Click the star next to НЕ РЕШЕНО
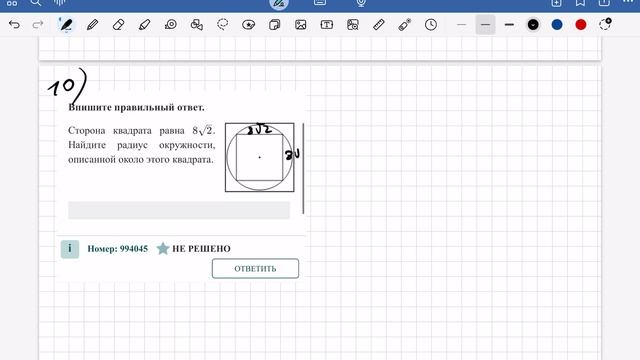The image size is (640, 360). tap(163, 248)
